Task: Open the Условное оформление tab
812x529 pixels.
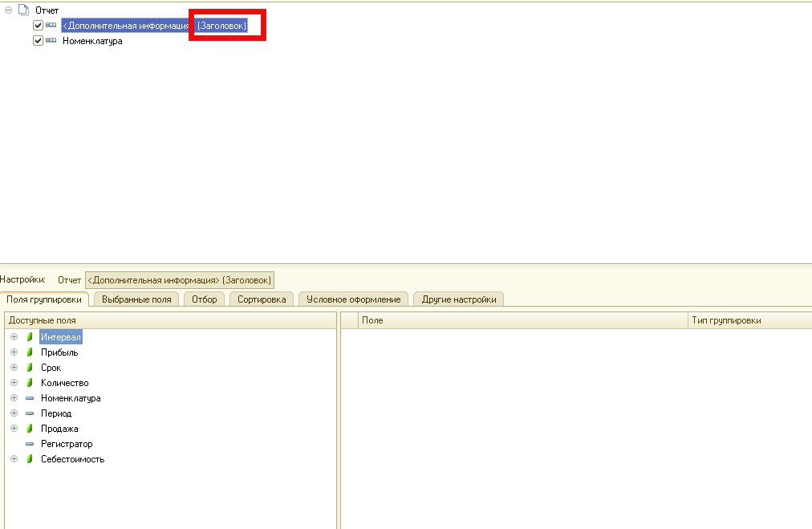Action: click(353, 299)
